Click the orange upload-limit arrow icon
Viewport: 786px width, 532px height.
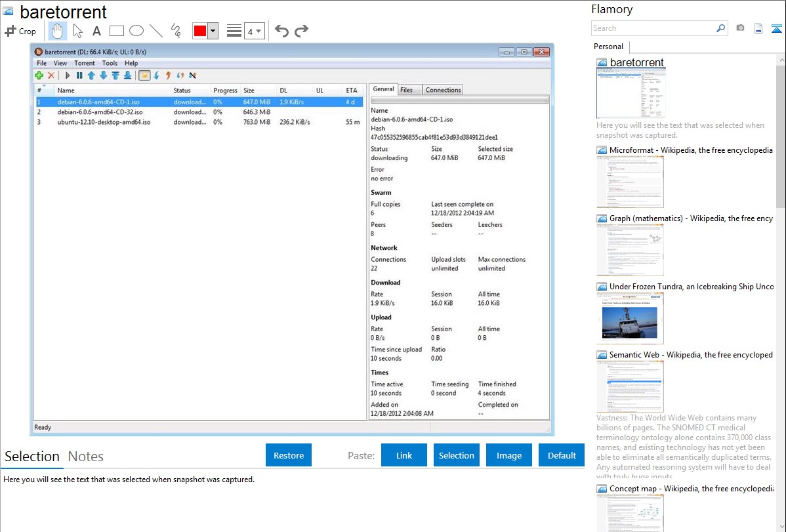click(x=169, y=75)
